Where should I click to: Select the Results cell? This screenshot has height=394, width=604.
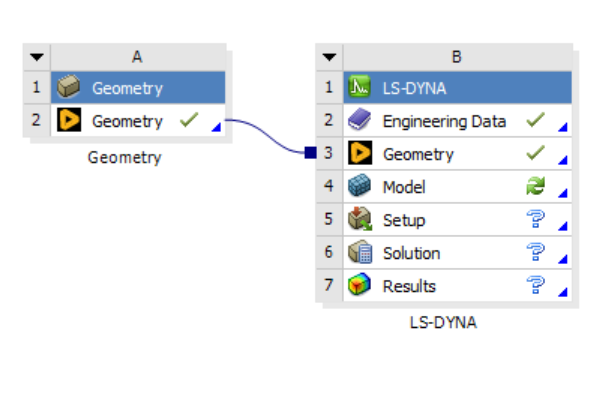tap(458, 286)
